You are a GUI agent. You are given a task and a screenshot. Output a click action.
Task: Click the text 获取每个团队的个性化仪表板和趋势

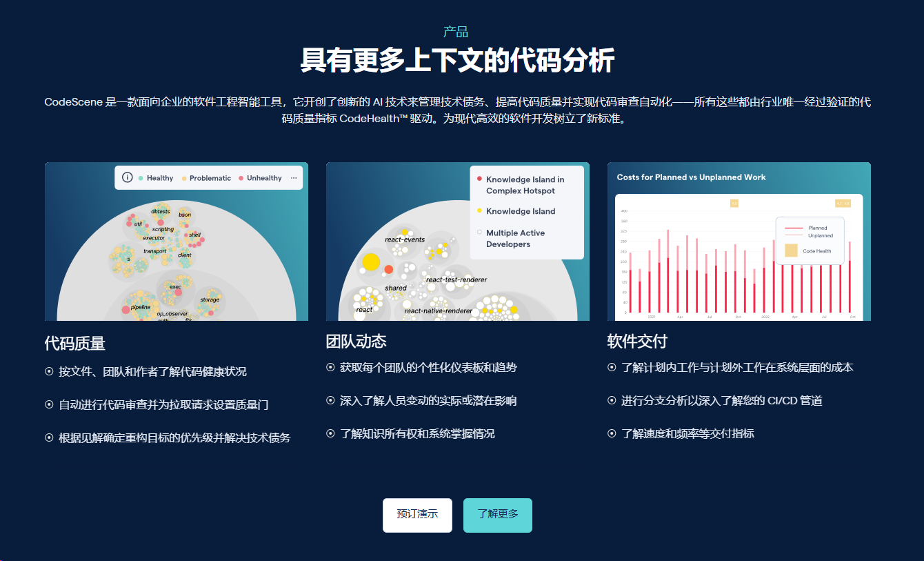(428, 367)
